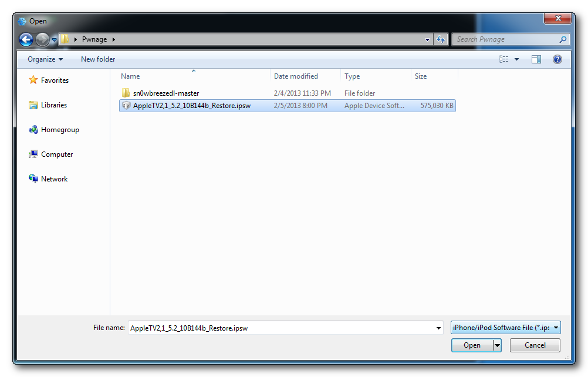Select AppleTV2,1_5.2_10B144b_Restore.ipsw file
Viewport: 588px width, 377px height.
(287, 106)
